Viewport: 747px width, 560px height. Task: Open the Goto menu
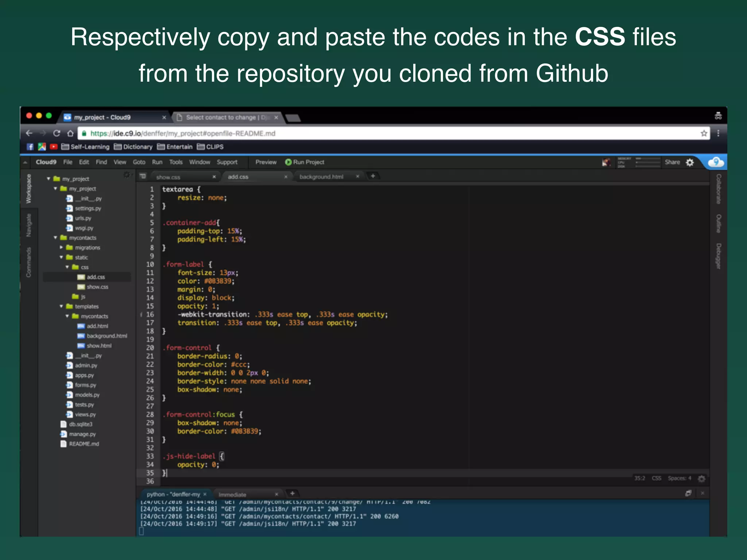tap(139, 162)
